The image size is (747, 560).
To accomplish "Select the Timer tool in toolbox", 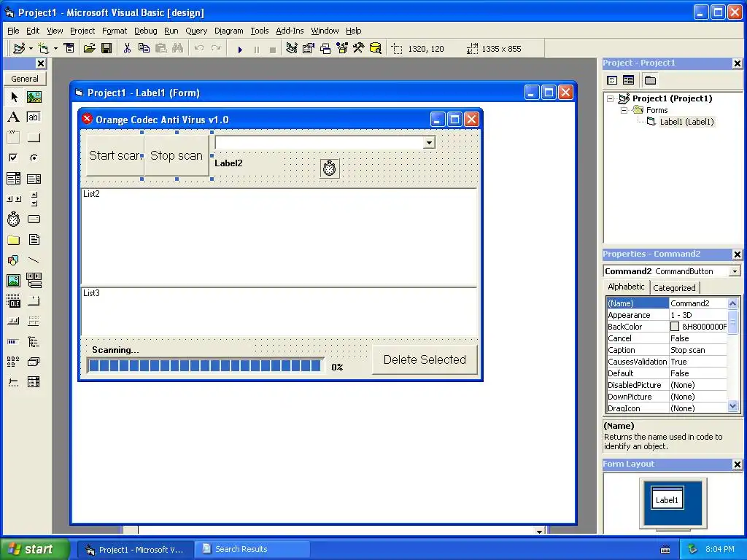I will click(14, 219).
